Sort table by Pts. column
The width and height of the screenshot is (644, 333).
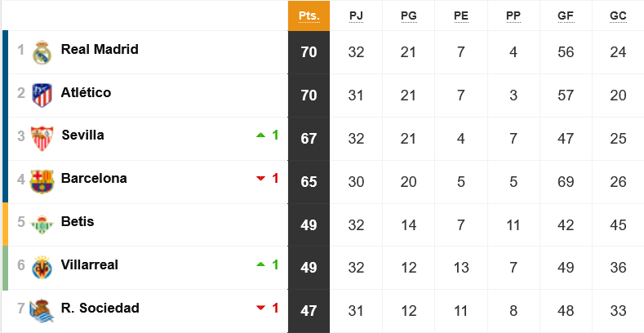309,16
